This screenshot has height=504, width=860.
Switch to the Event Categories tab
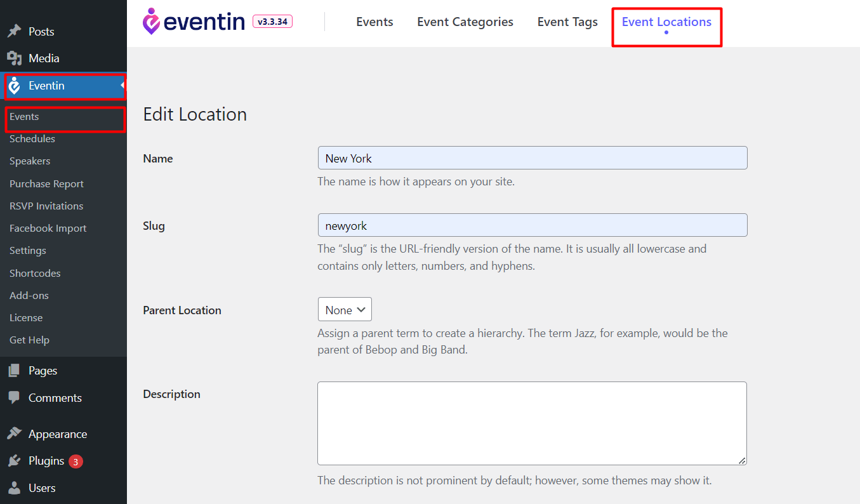click(x=465, y=22)
